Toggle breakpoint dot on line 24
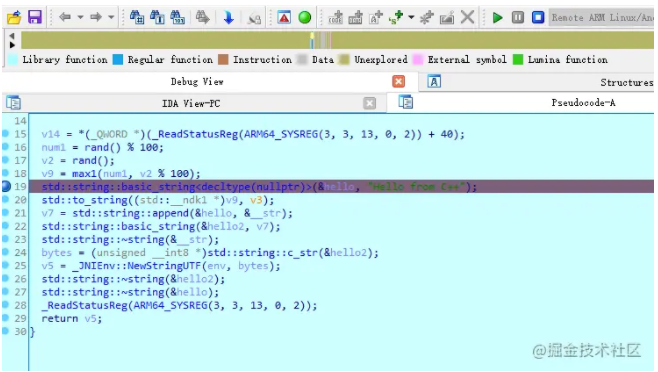The image size is (658, 372). [5, 251]
